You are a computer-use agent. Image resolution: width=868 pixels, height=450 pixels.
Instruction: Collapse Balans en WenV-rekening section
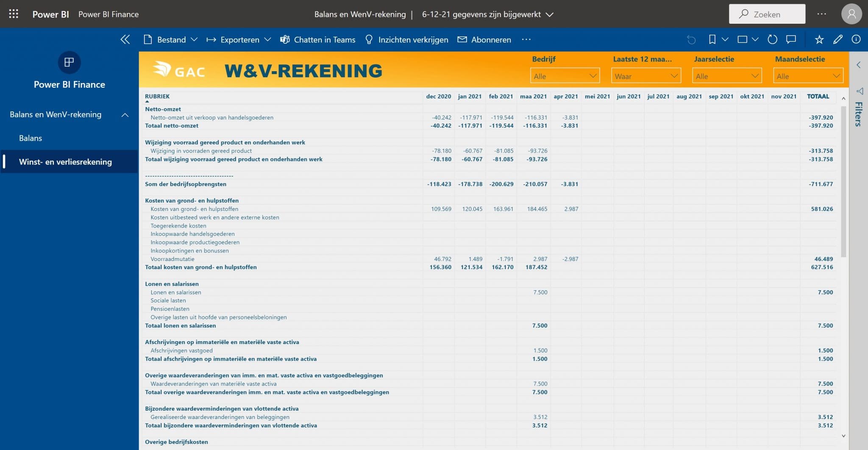point(125,115)
